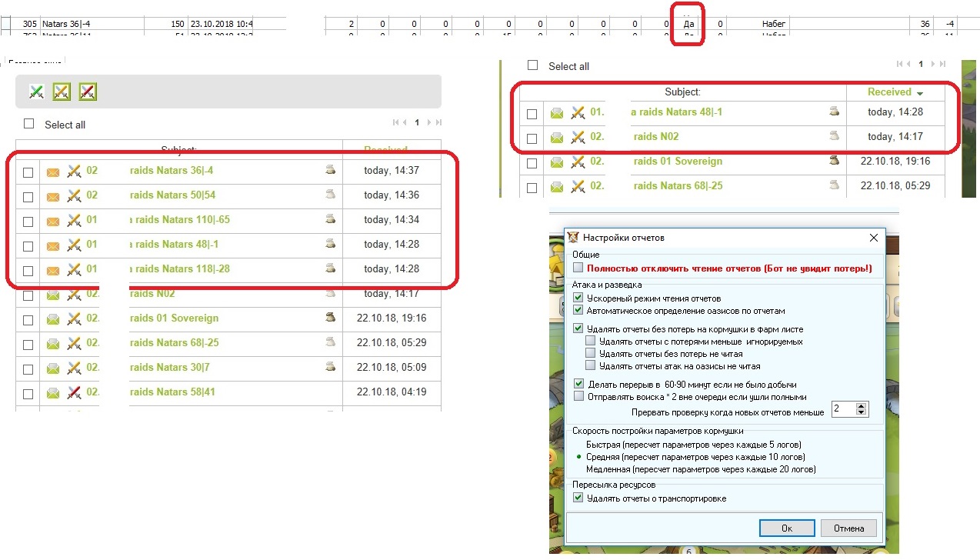
Task: Open the 'raids Natars 30|7' report link
Action: [169, 368]
